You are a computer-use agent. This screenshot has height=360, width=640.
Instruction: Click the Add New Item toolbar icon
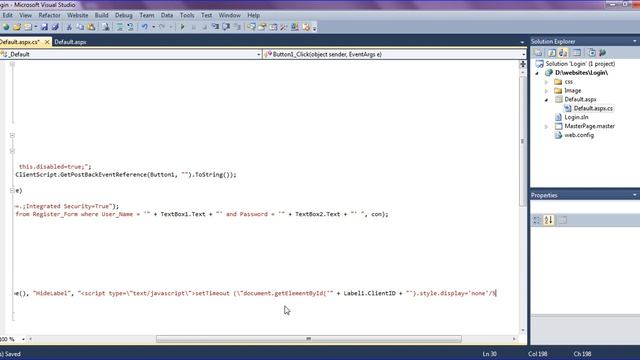(28, 27)
